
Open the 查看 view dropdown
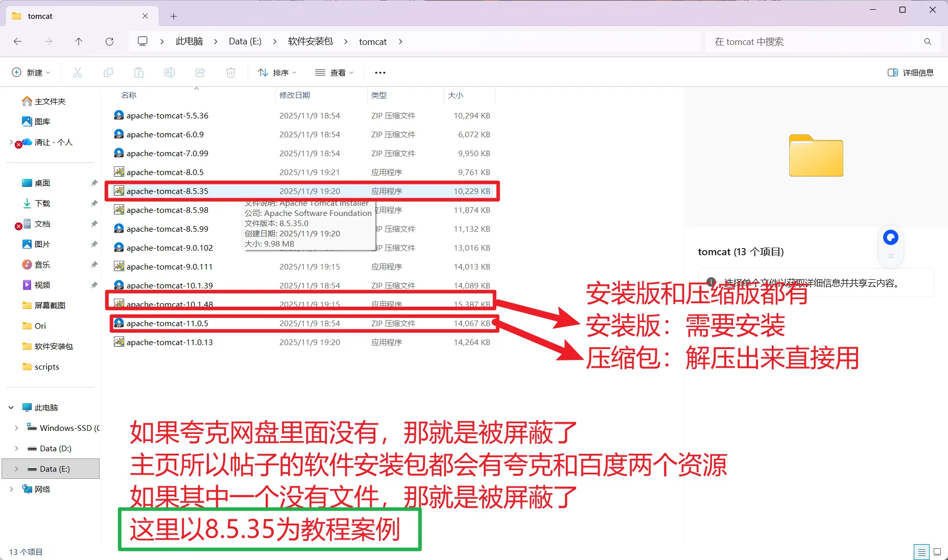click(335, 72)
